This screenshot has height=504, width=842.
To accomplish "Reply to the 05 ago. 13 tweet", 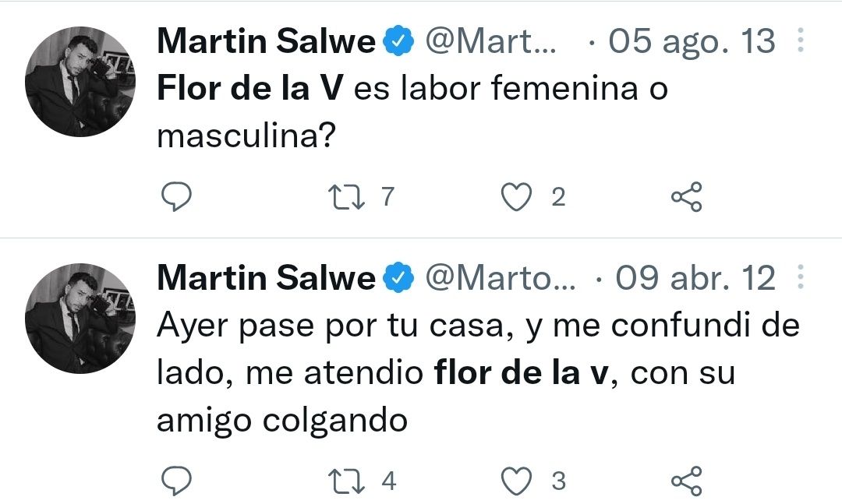I will point(176,198).
